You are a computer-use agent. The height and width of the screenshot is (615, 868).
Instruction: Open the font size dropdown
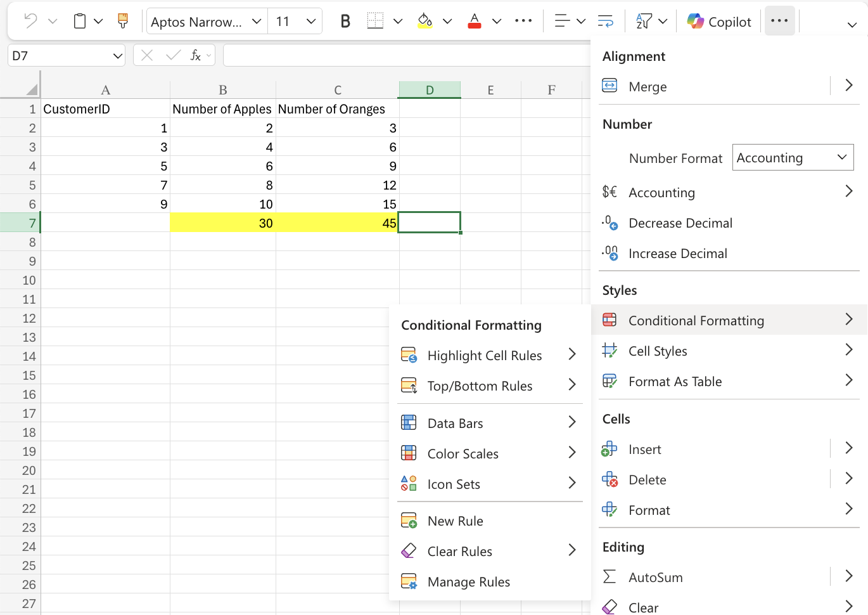click(x=295, y=20)
